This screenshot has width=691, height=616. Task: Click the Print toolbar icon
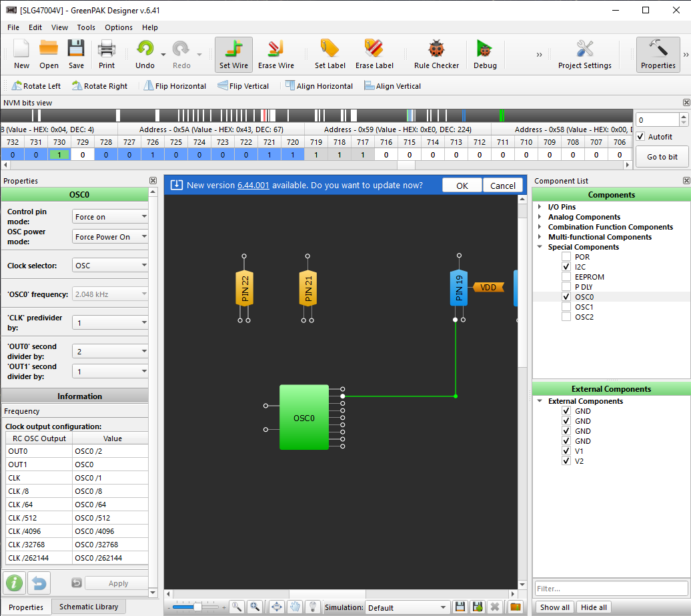point(106,54)
